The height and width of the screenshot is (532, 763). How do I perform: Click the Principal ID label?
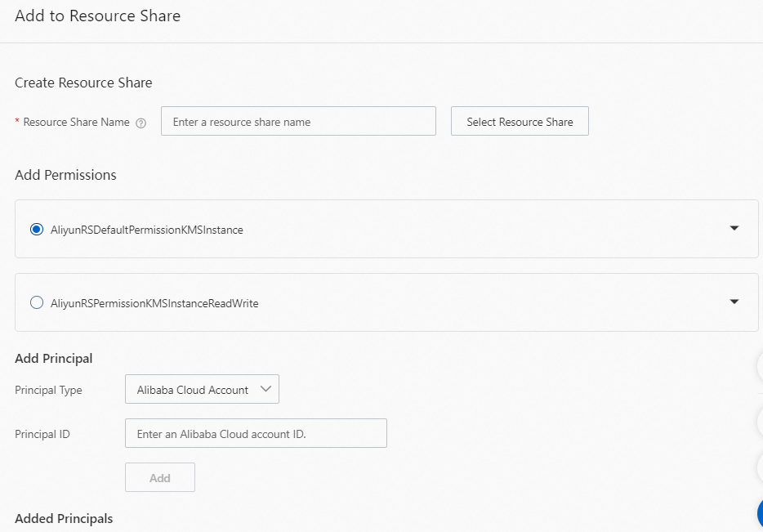point(42,435)
